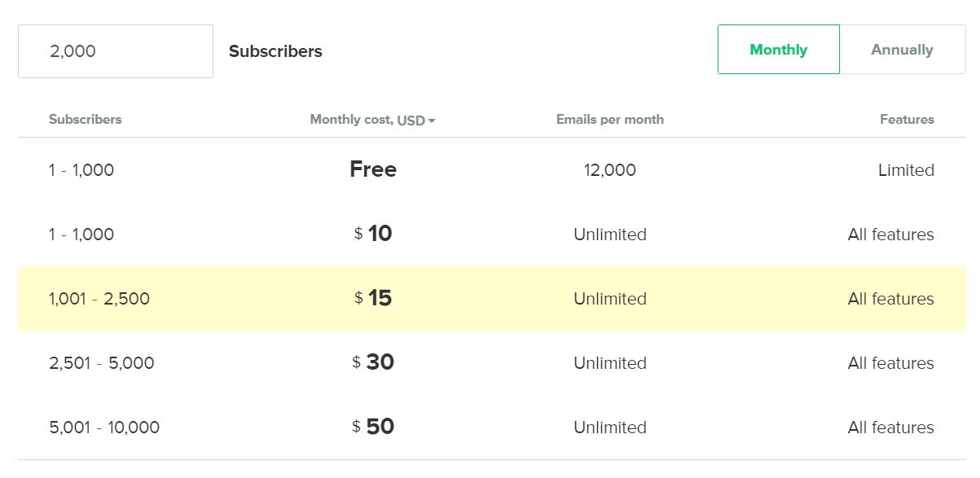
Task: Click the Monthly cost column header
Action: click(350, 120)
